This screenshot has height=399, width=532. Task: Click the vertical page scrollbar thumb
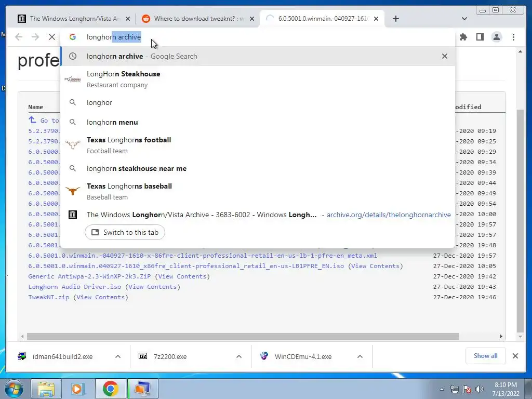[520, 220]
